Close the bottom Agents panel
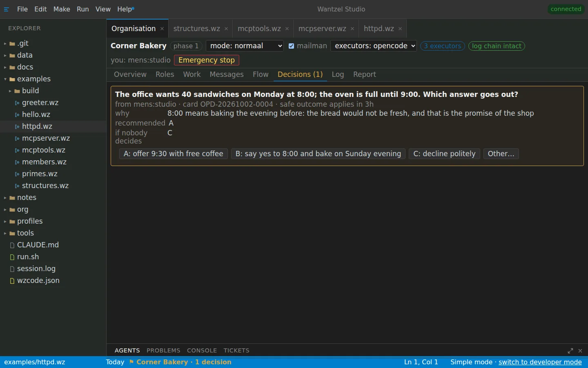588x368 pixels. tap(580, 351)
